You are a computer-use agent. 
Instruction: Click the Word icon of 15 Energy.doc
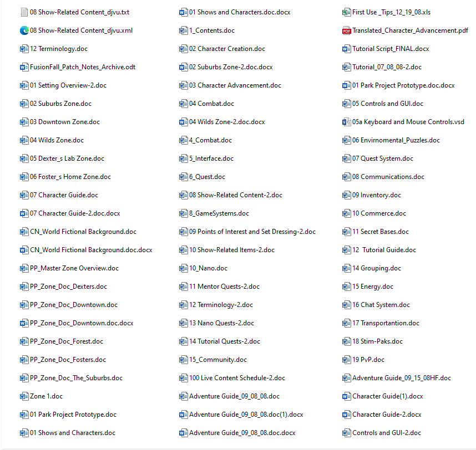[346, 287]
